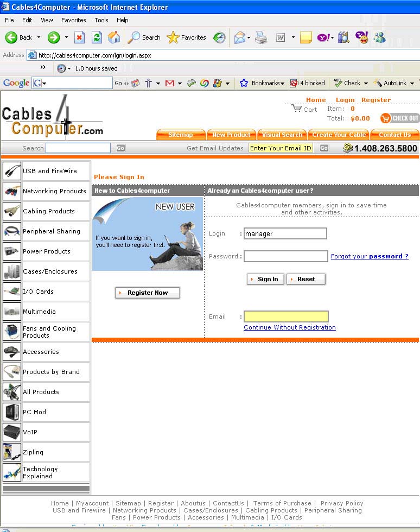
Task: Focus the Password input field
Action: point(285,256)
